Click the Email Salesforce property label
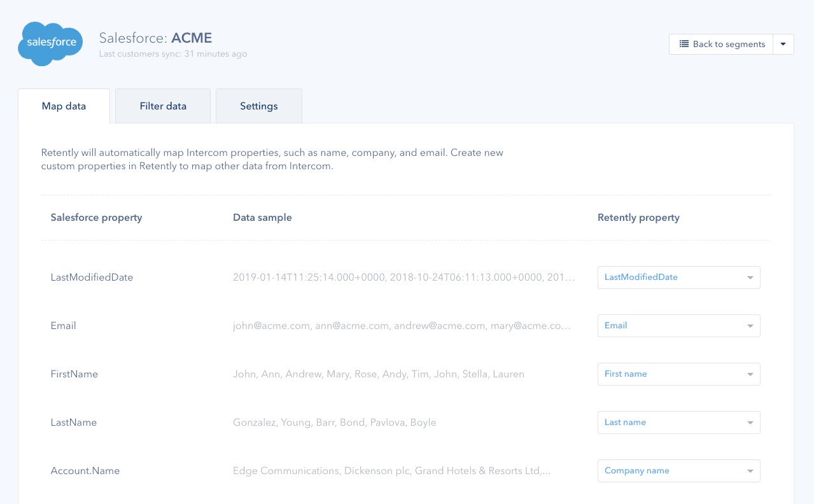The width and height of the screenshot is (814, 504). coord(63,326)
